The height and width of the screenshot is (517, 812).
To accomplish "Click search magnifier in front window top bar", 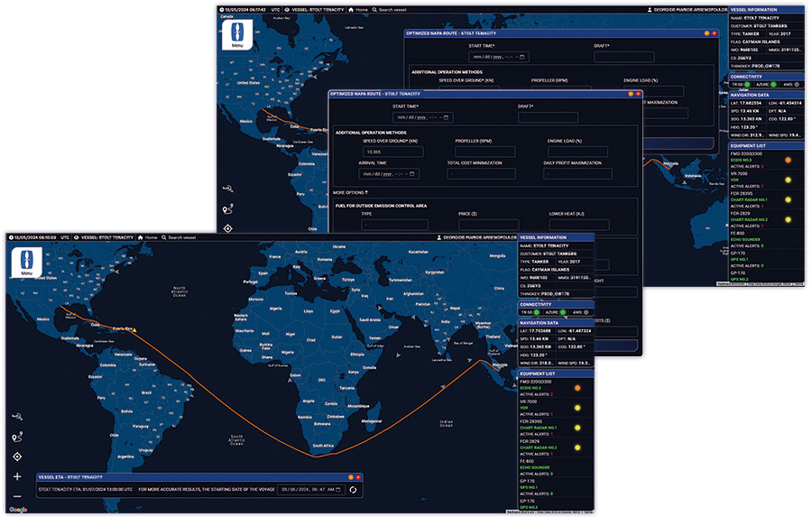I will (163, 237).
